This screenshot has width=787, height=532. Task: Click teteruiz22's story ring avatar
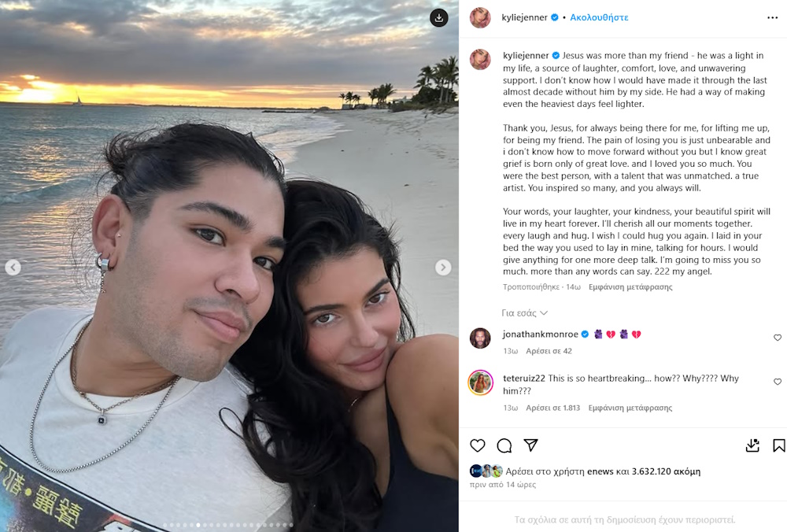point(481,383)
